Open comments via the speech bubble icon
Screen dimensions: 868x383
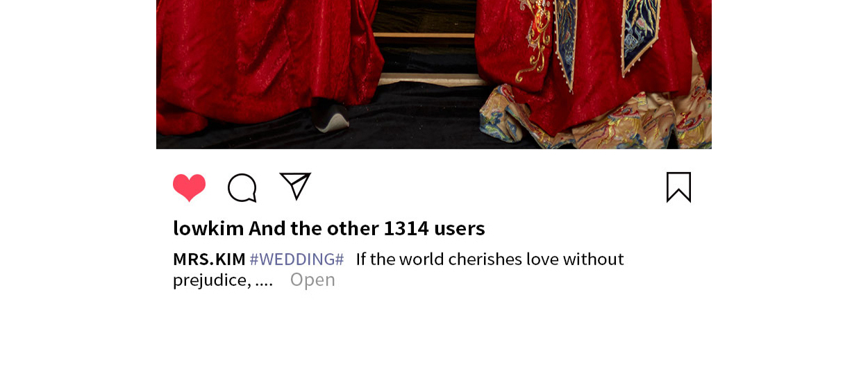click(x=242, y=188)
